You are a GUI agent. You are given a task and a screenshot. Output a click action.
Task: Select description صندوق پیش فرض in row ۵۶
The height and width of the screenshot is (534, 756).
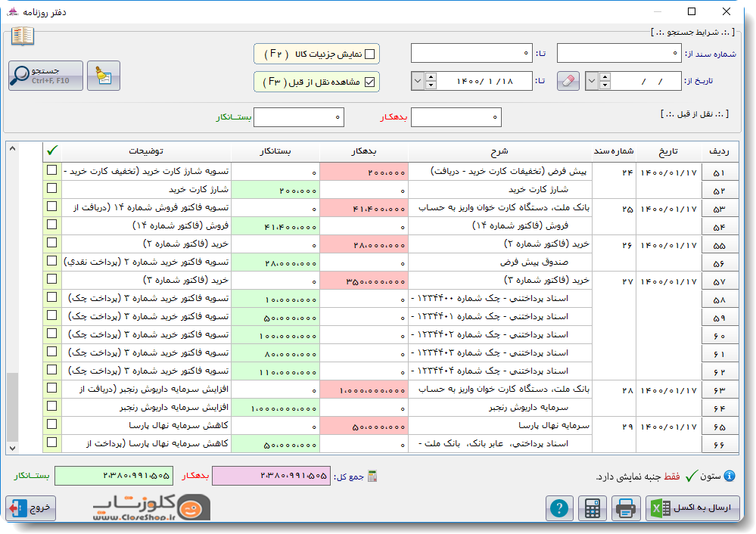pos(500,262)
